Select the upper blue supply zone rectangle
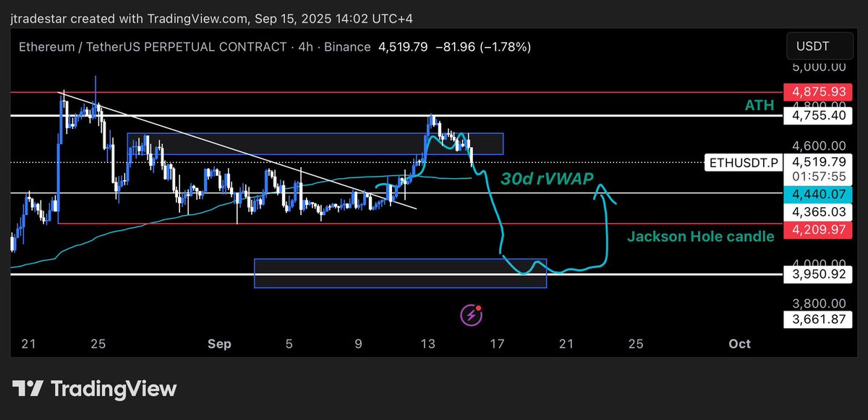The width and height of the screenshot is (868, 420). pos(315,143)
